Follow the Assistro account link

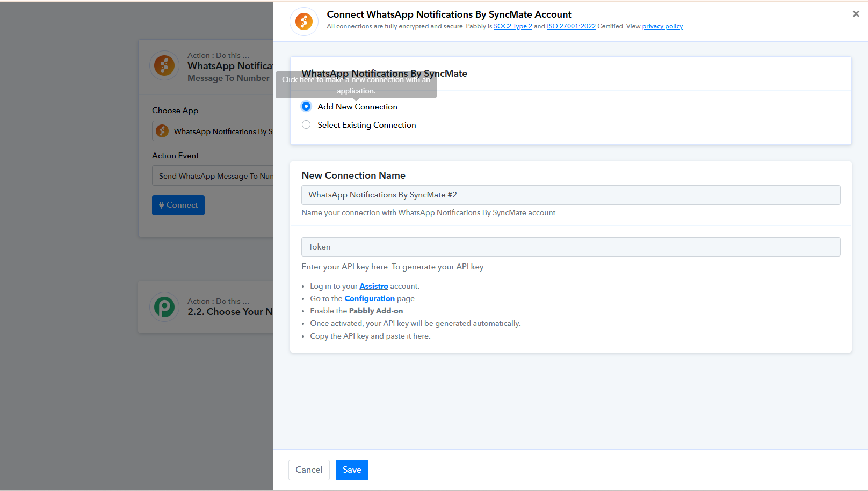click(373, 286)
